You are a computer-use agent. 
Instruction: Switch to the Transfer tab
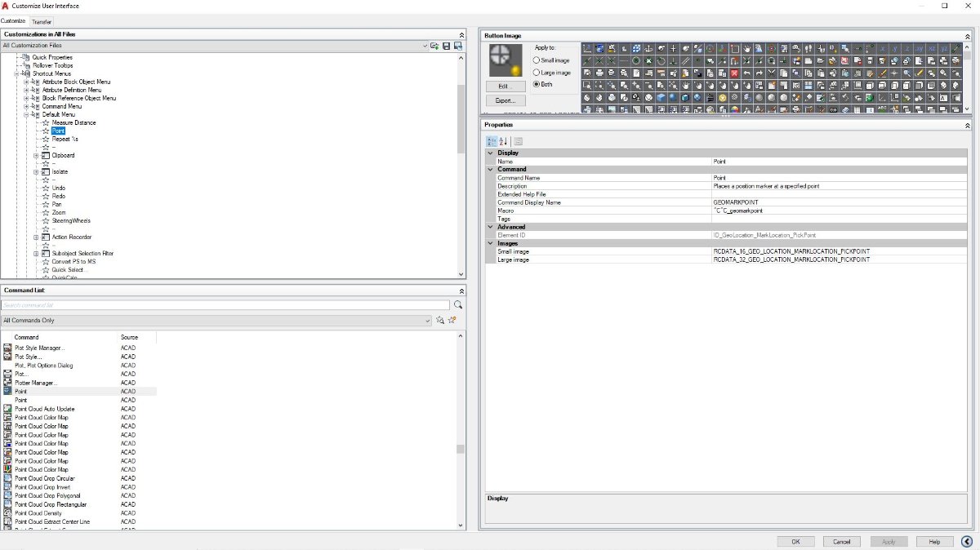point(42,21)
